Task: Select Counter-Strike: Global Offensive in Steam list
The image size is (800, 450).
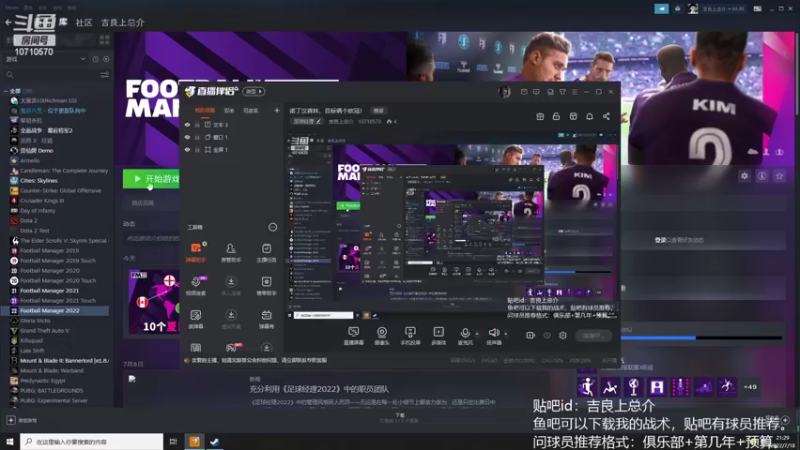Action: coord(61,190)
